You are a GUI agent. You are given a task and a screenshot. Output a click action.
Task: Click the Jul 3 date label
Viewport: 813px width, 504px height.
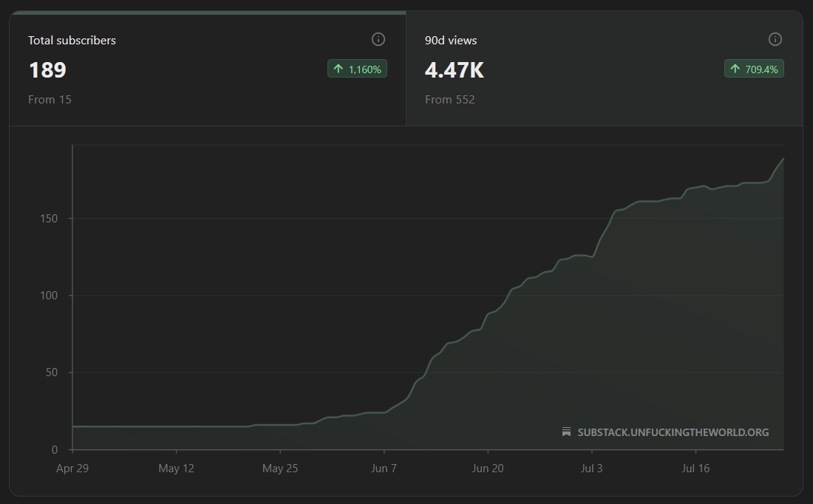point(591,469)
